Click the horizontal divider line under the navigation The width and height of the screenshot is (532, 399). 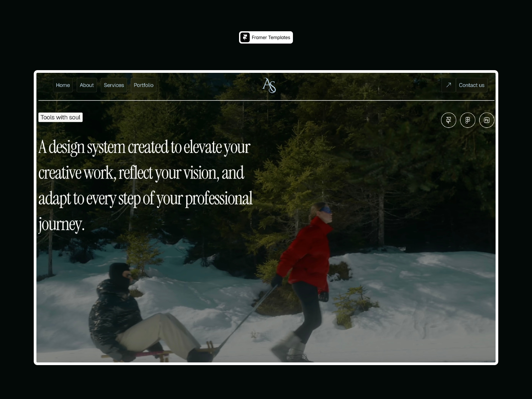266,99
